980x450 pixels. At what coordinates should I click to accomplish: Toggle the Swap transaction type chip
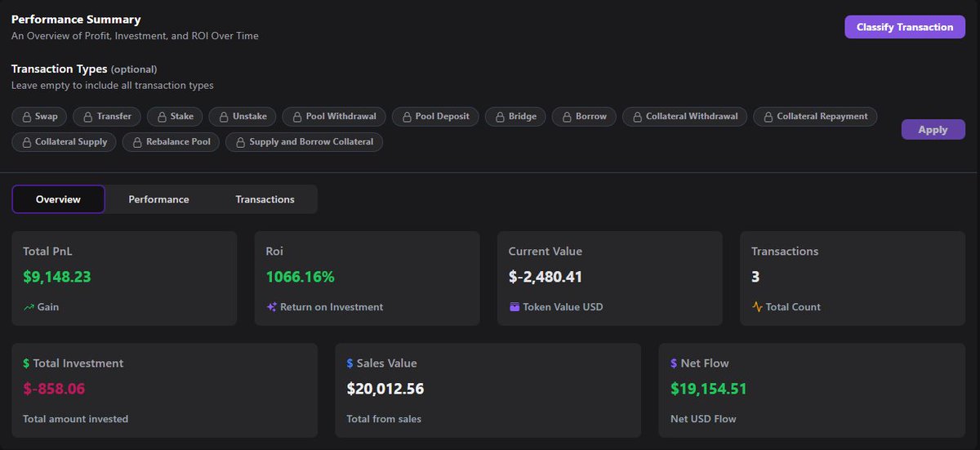39,117
